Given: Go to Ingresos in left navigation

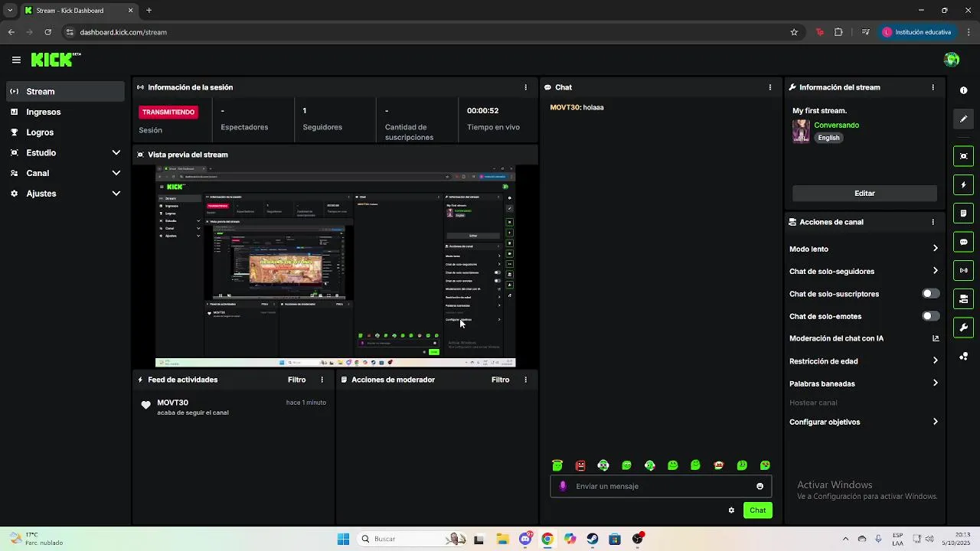Looking at the screenshot, I should pyautogui.click(x=65, y=112).
